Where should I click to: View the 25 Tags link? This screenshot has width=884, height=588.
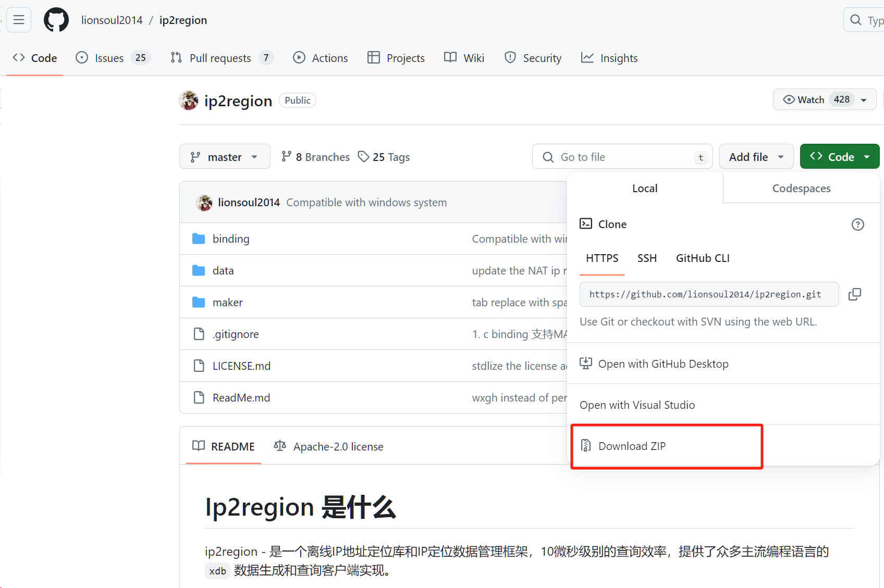pyautogui.click(x=384, y=157)
